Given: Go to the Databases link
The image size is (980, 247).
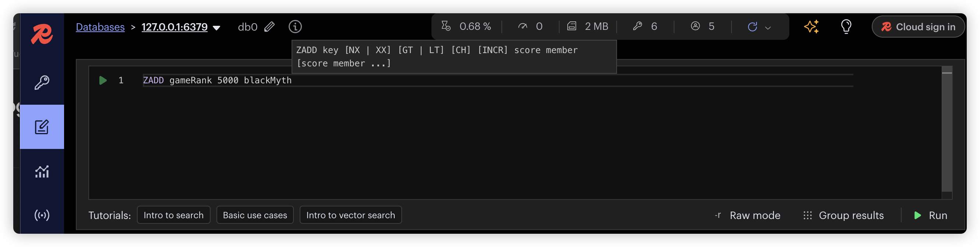Looking at the screenshot, I should pyautogui.click(x=100, y=27).
